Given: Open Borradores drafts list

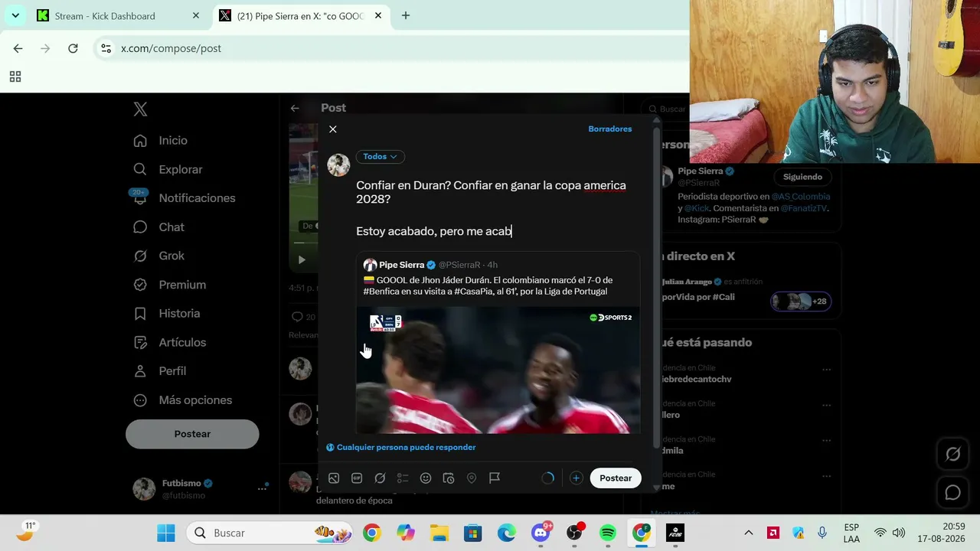Looking at the screenshot, I should click(x=610, y=129).
